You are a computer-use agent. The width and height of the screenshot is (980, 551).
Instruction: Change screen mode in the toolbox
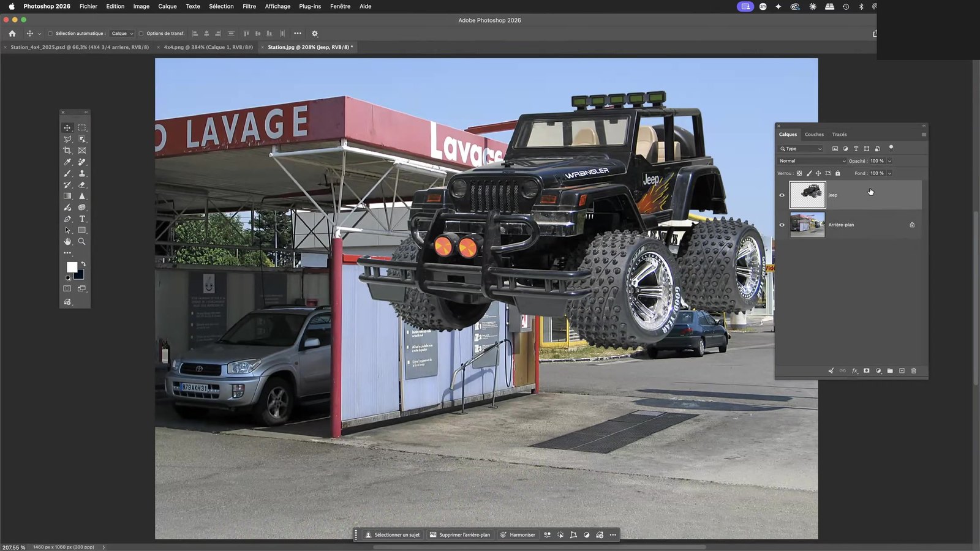pos(81,288)
